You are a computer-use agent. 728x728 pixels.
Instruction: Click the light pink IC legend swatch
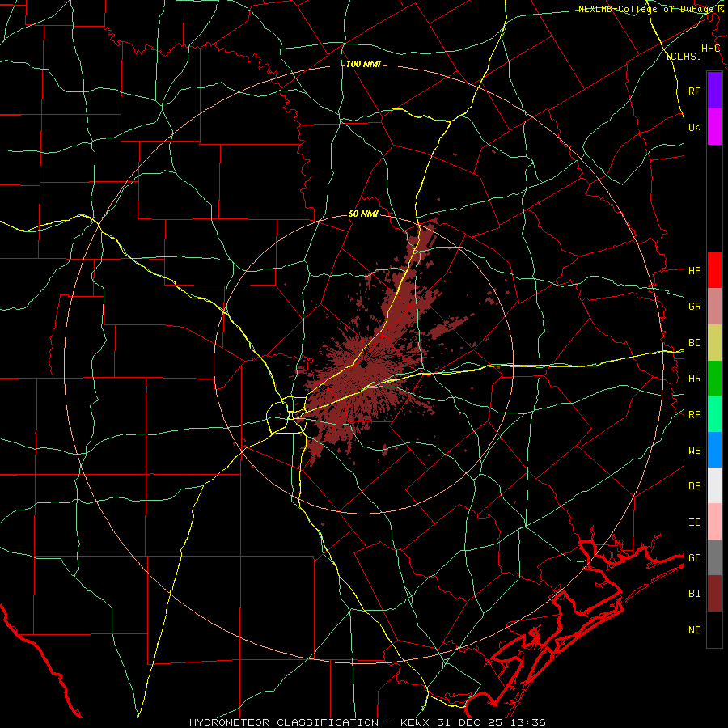[714, 522]
